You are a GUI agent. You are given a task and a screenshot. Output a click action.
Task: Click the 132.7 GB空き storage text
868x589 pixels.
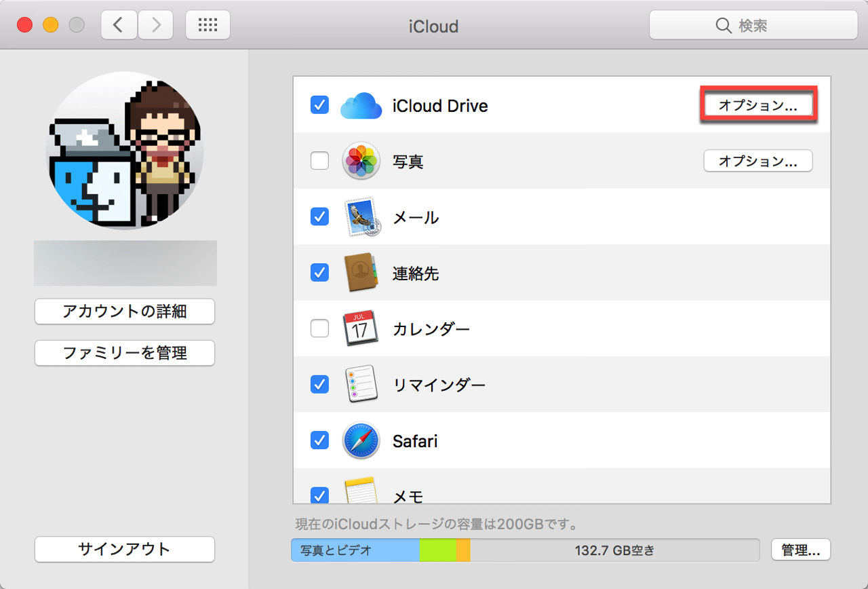pos(615,550)
